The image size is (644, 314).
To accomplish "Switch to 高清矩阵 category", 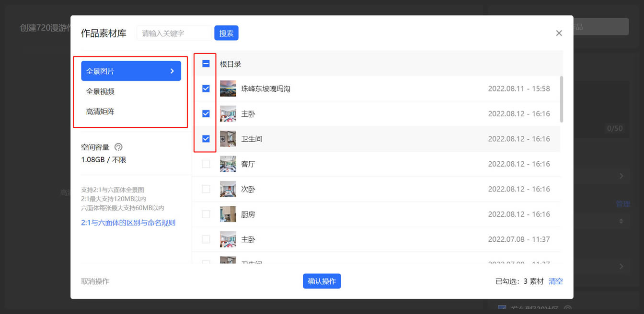I will point(100,112).
